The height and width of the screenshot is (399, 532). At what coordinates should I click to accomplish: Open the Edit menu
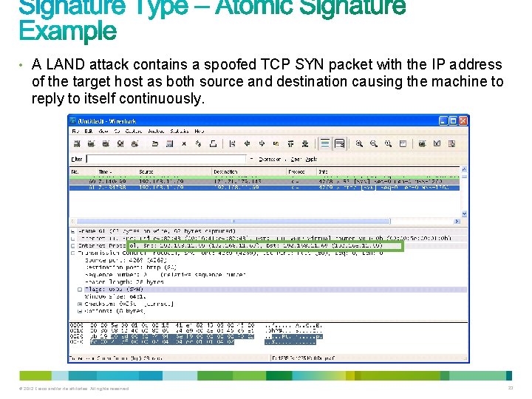[x=89, y=132]
